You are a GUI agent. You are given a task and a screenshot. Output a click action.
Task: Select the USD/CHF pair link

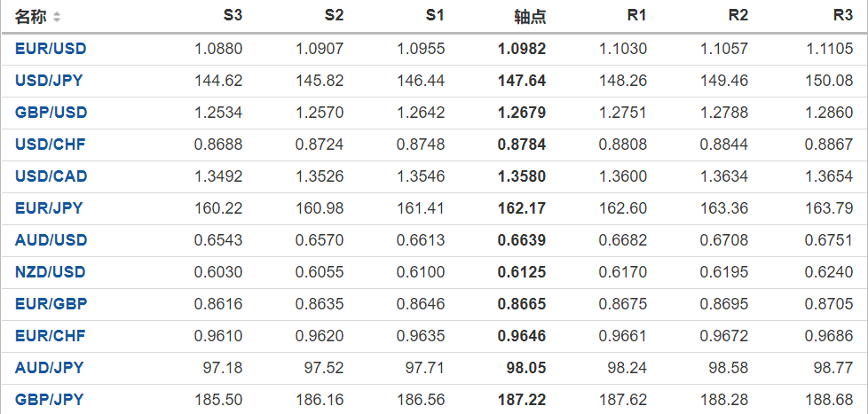point(50,145)
